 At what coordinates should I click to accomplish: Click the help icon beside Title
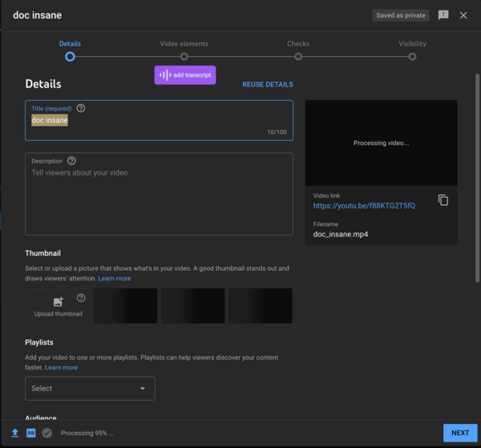coord(81,108)
